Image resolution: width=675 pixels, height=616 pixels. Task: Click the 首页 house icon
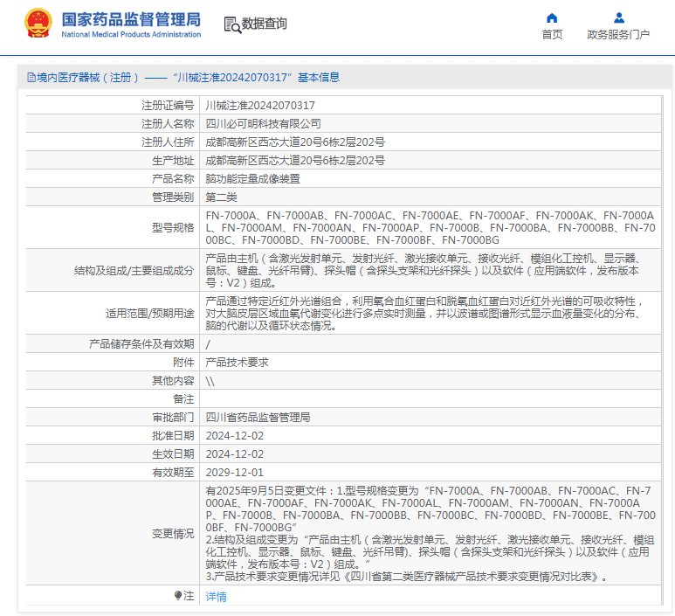coord(552,17)
